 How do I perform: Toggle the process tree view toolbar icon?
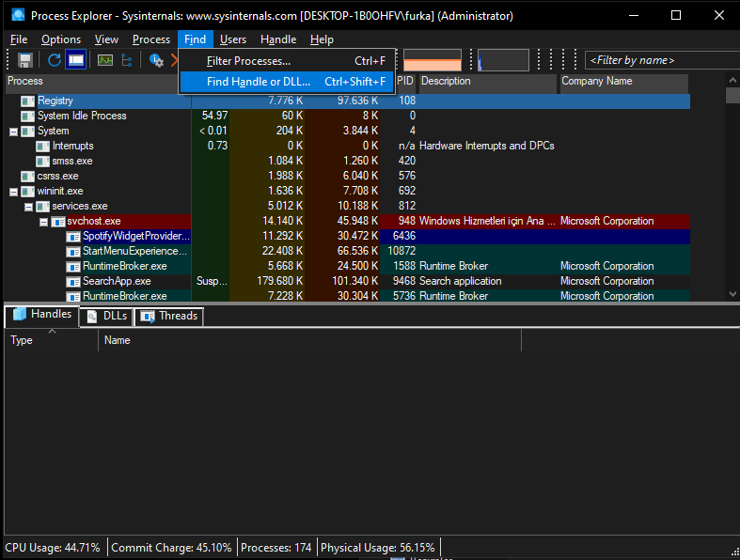[127, 60]
